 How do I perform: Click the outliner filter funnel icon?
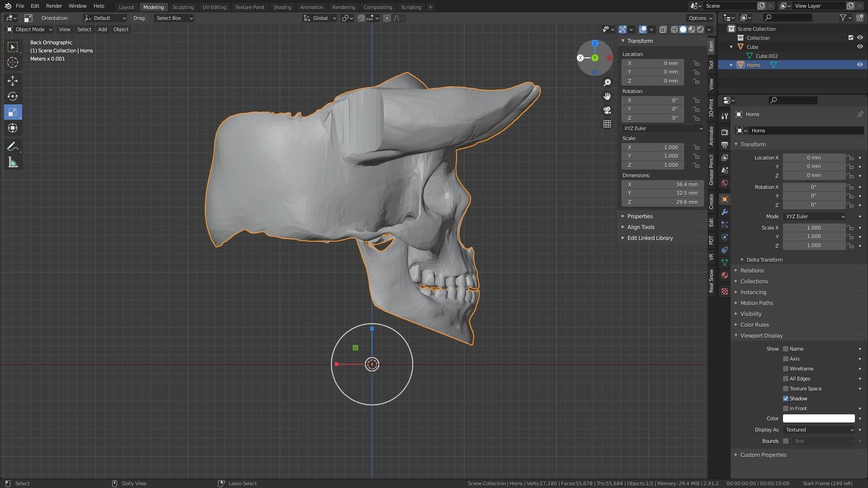click(x=843, y=18)
